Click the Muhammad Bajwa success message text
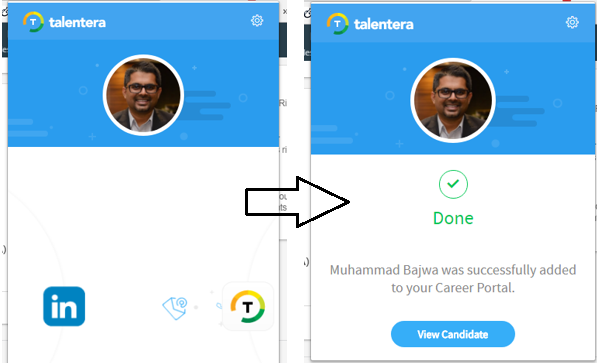The height and width of the screenshot is (363, 597). pos(453,278)
